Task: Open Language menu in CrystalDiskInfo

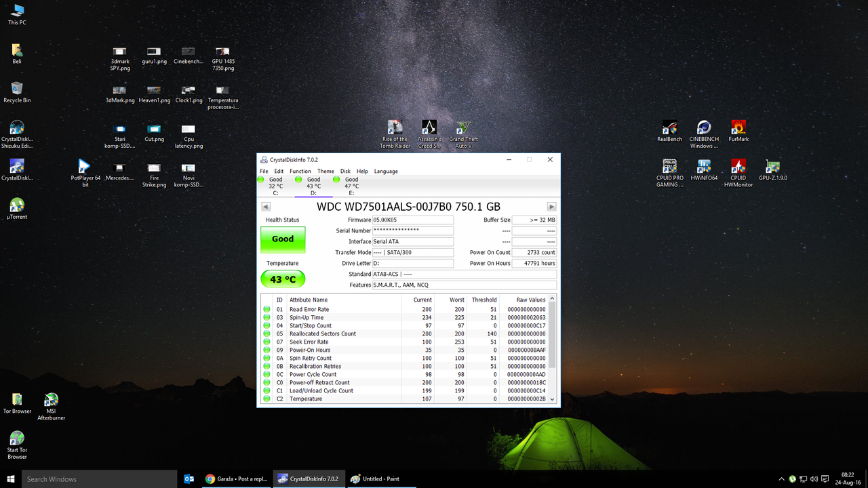Action: [386, 171]
